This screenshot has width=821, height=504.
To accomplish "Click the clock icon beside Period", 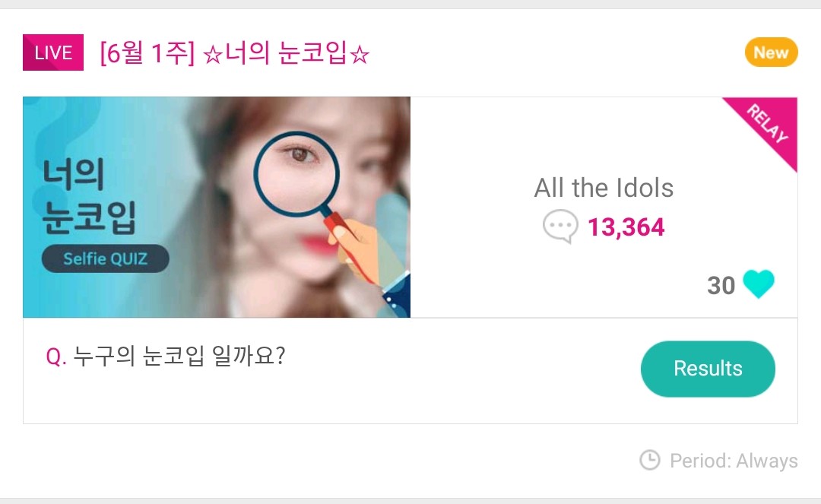I will pyautogui.click(x=650, y=460).
